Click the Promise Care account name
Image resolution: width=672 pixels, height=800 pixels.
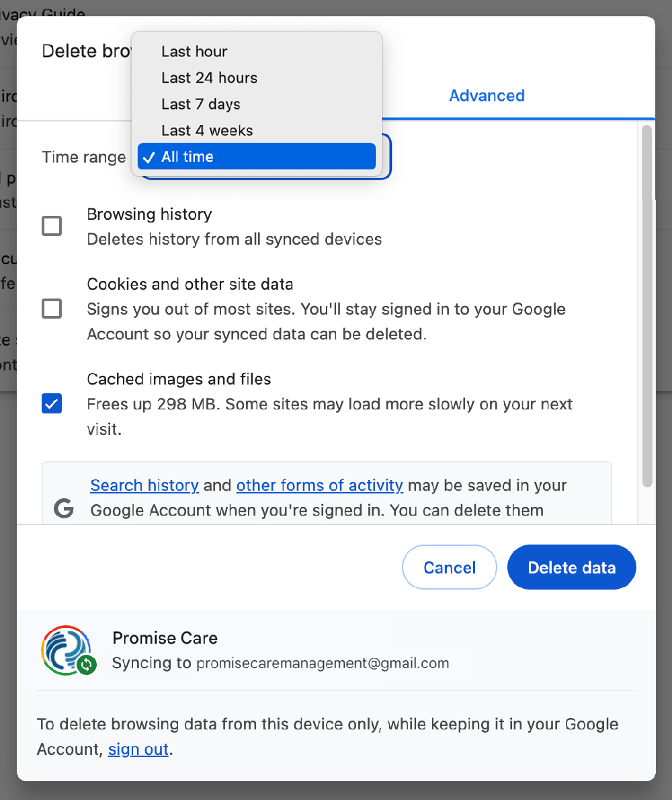pos(165,638)
